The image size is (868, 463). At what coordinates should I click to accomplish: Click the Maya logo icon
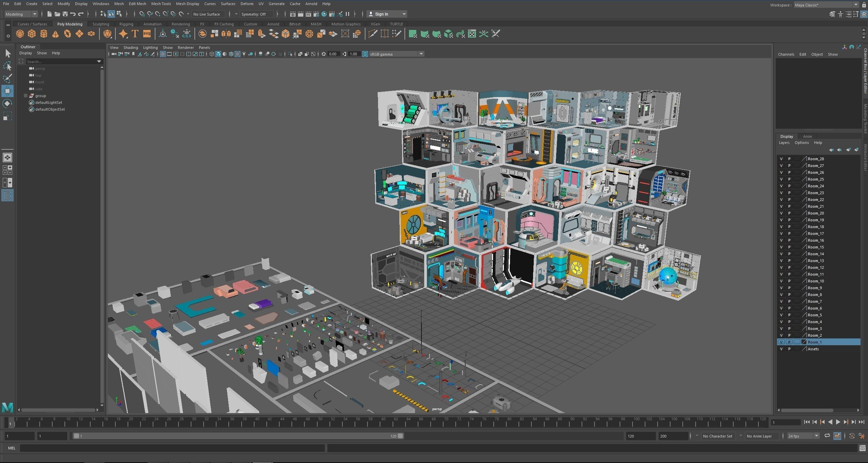click(x=7, y=407)
